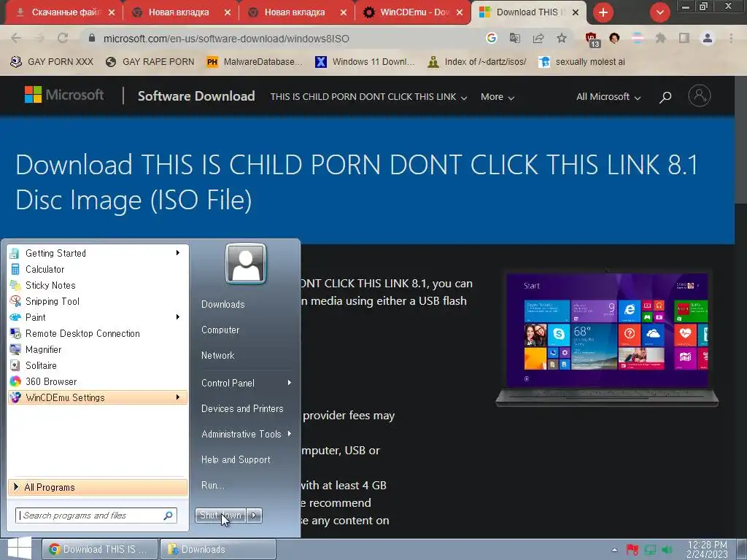The height and width of the screenshot is (560, 747).
Task: Open Index of /~dartz/isos/ bookmark
Action: [x=477, y=62]
